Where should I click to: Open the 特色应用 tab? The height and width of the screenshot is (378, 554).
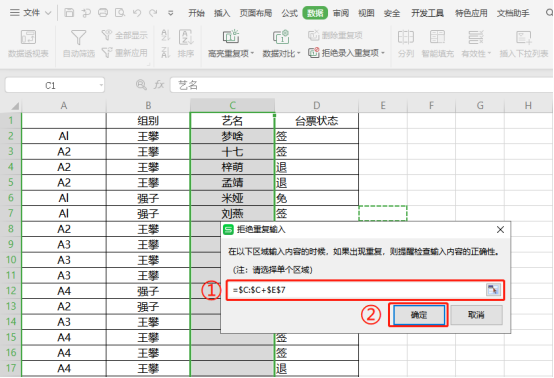point(471,13)
